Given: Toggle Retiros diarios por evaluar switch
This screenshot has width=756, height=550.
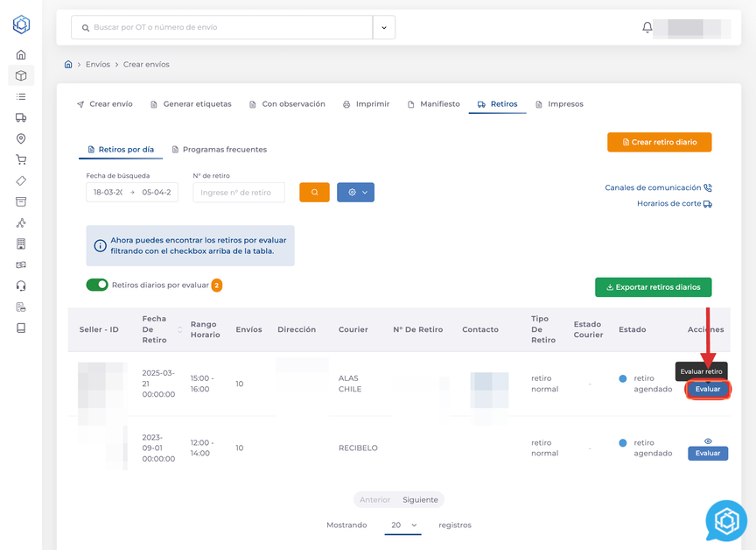Looking at the screenshot, I should (97, 285).
